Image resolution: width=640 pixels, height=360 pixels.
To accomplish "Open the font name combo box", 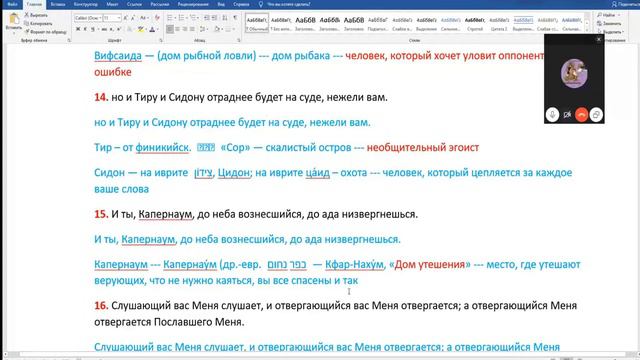I will click(88, 18).
